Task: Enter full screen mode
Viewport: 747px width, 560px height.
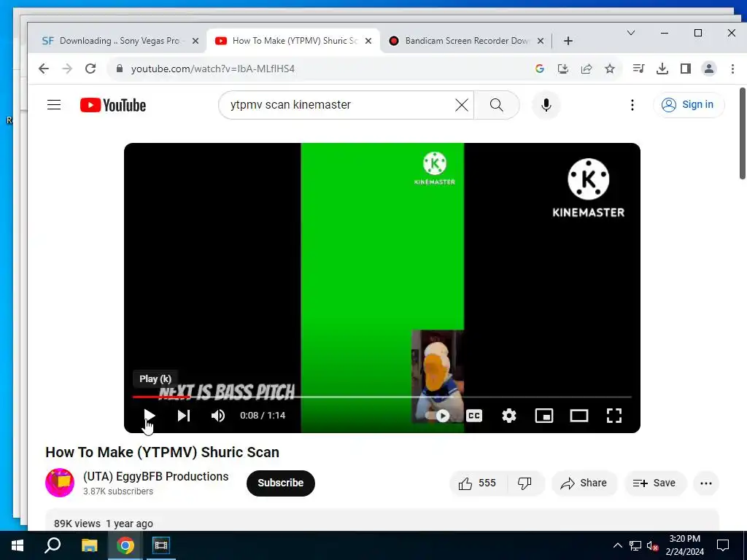Action: [x=614, y=415]
